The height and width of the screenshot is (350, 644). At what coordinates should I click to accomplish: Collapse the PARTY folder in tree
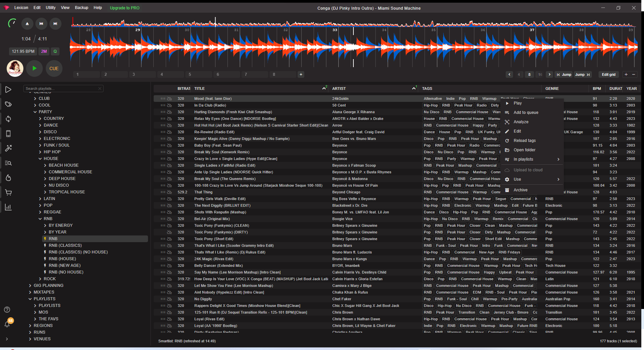click(x=35, y=112)
